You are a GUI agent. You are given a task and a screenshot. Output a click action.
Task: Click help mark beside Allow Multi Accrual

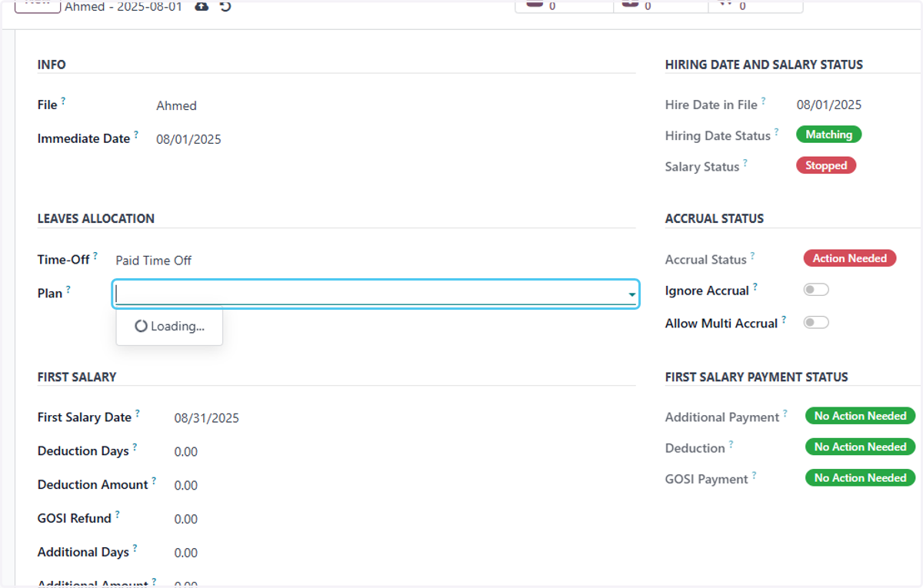[x=784, y=319]
